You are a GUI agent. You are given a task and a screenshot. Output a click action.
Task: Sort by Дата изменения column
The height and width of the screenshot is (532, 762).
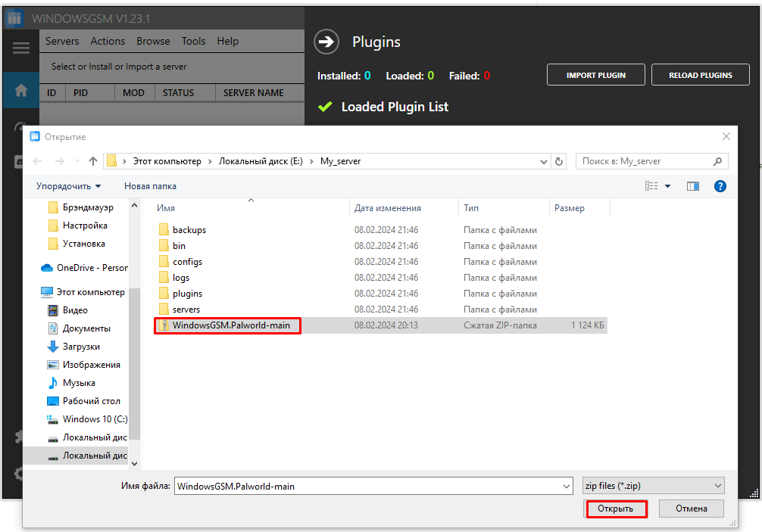pyautogui.click(x=404, y=208)
